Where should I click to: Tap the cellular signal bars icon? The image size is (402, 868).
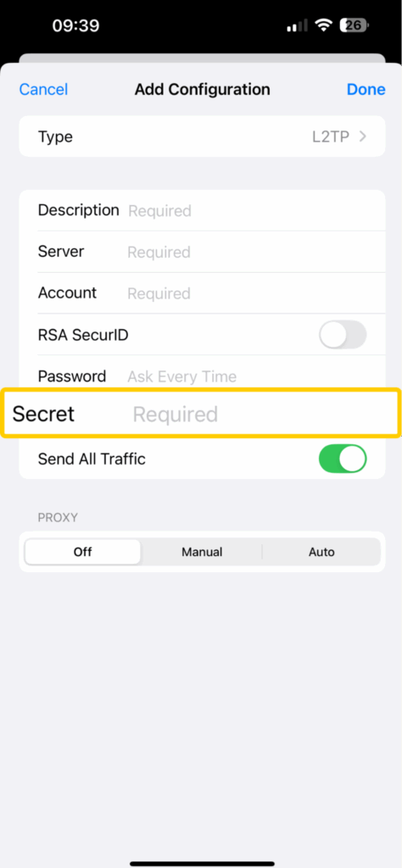[x=297, y=25]
